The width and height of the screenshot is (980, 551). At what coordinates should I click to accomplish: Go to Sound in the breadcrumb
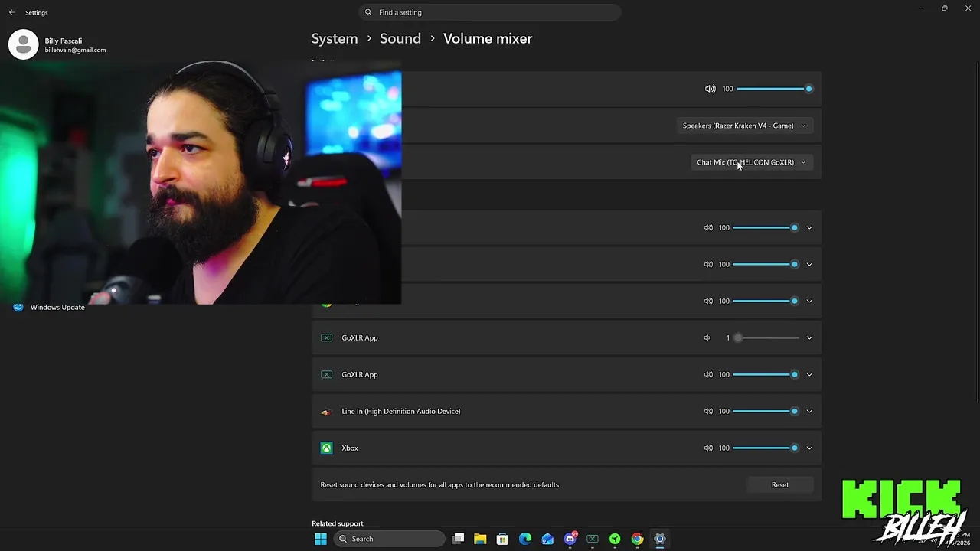[x=400, y=38]
